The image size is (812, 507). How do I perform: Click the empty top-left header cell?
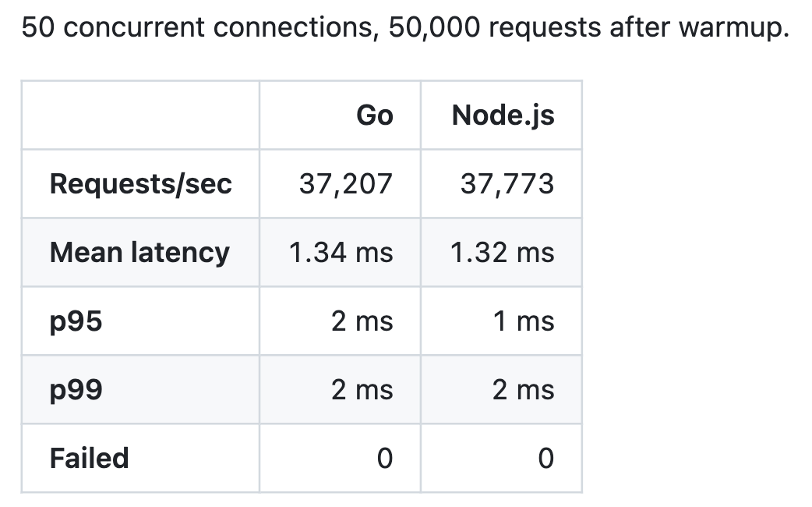140,115
